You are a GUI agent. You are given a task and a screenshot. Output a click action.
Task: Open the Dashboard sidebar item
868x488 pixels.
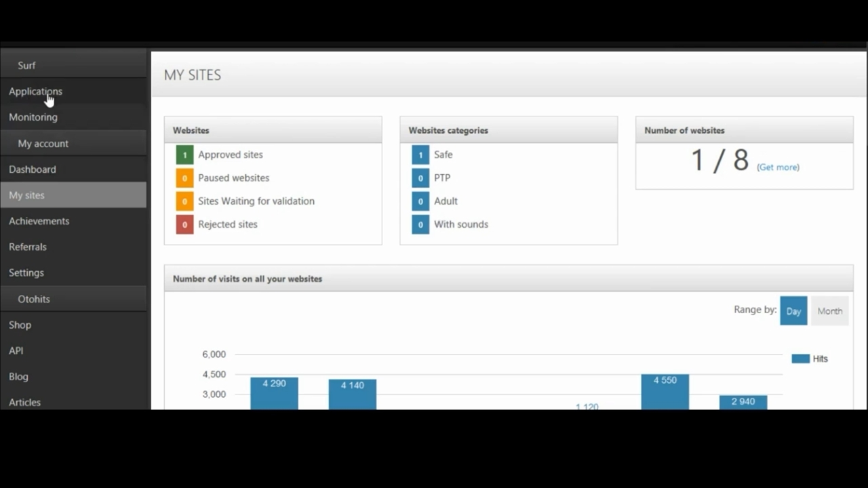(x=33, y=169)
